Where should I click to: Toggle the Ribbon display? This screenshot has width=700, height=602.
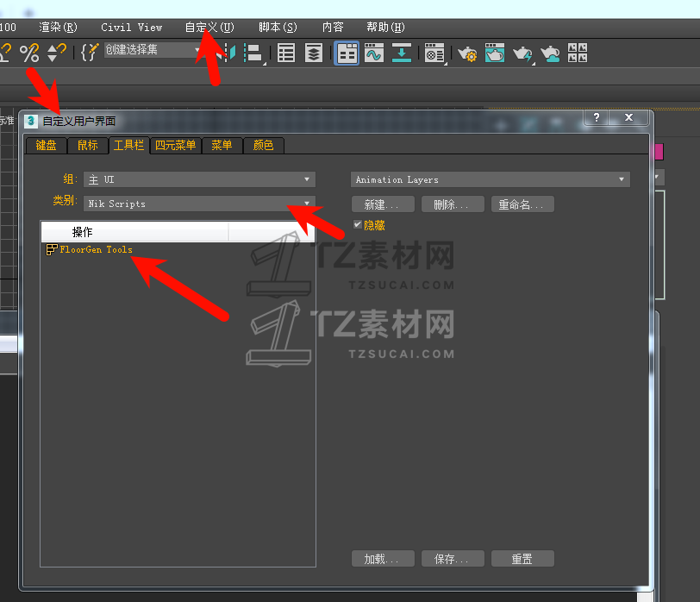347,53
